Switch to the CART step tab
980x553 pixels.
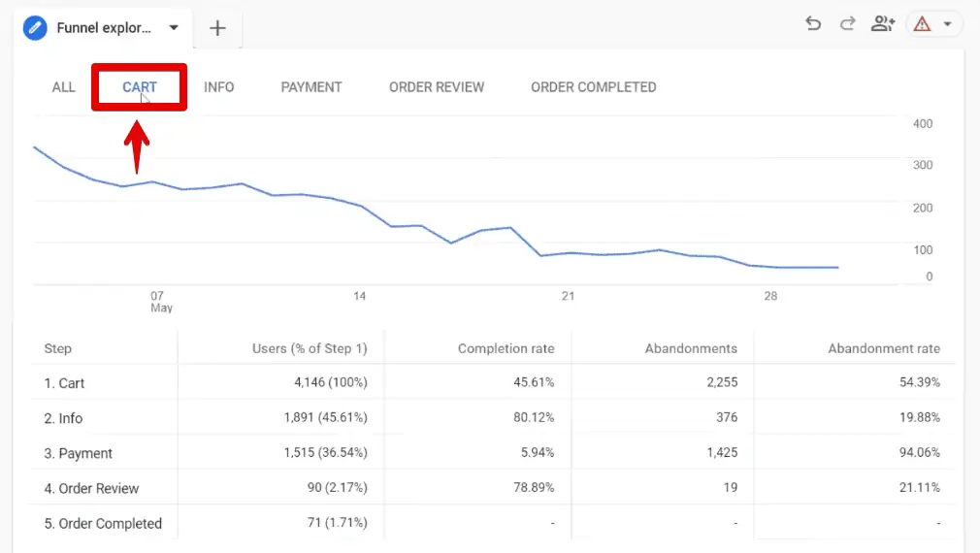point(140,87)
